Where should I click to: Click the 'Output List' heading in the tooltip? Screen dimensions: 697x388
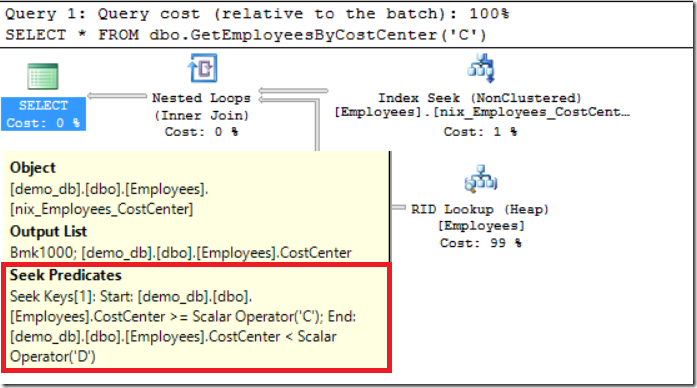48,231
